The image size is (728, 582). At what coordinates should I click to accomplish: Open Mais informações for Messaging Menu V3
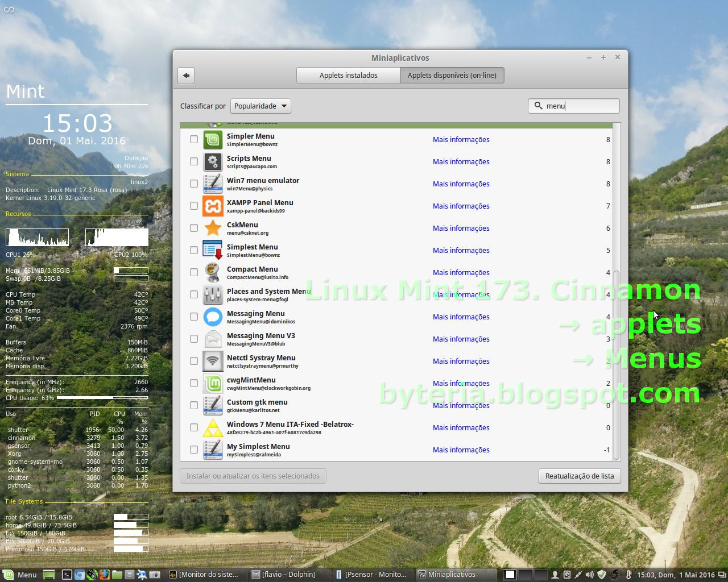(x=461, y=339)
